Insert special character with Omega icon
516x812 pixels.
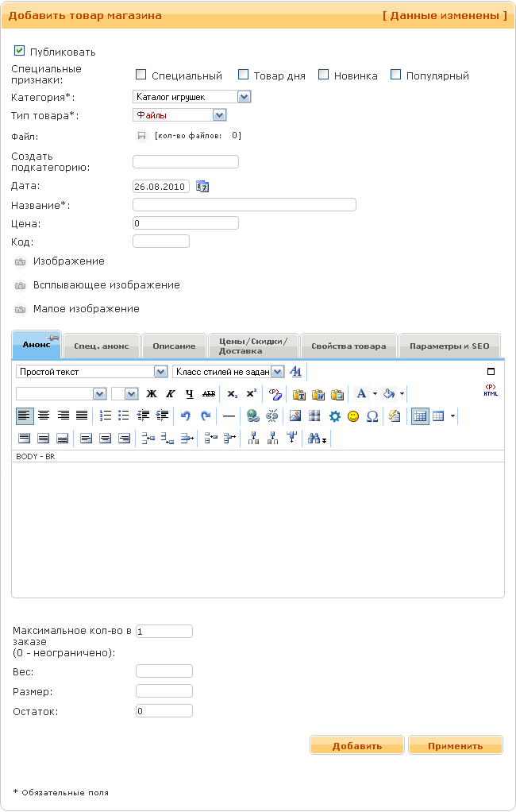[372, 416]
